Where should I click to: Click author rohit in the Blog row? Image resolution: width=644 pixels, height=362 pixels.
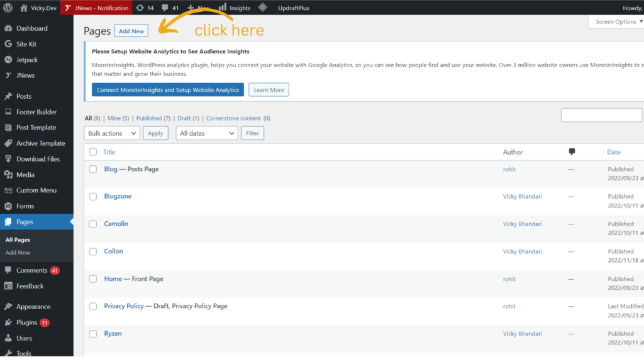coord(509,169)
